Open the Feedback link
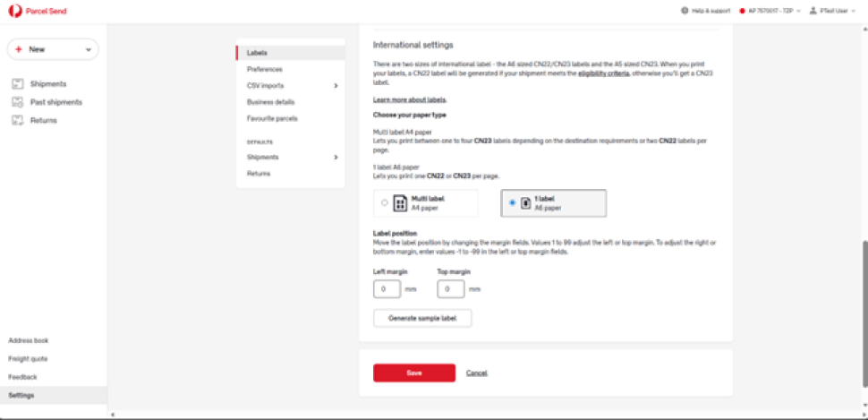Viewport: 868px width, 420px height. tap(22, 377)
